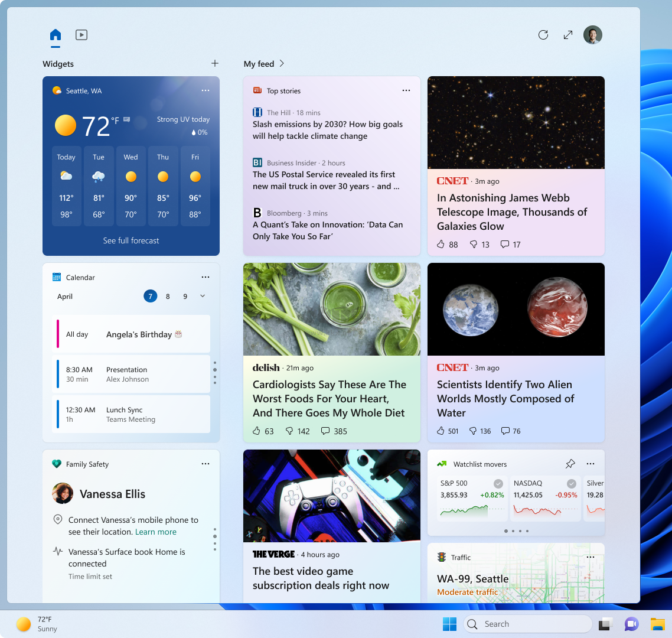Open your profile avatar
672x638 pixels.
tap(593, 35)
